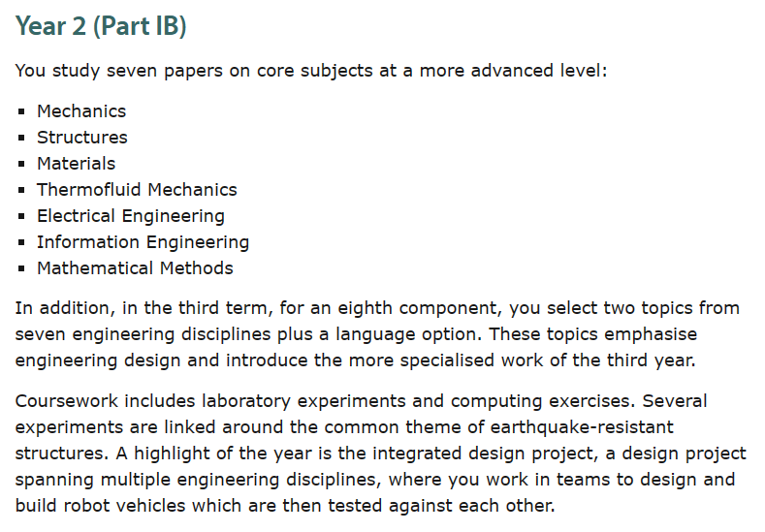Viewport: 765px width, 532px height.
Task: Click the Electrical Engineering list item
Action: (131, 216)
